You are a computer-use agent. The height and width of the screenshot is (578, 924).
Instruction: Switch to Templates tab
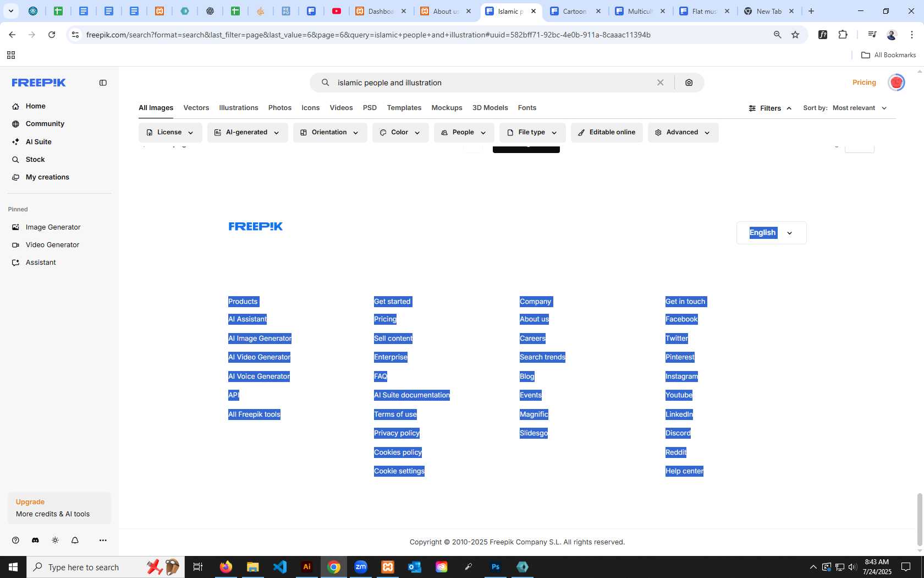click(404, 108)
